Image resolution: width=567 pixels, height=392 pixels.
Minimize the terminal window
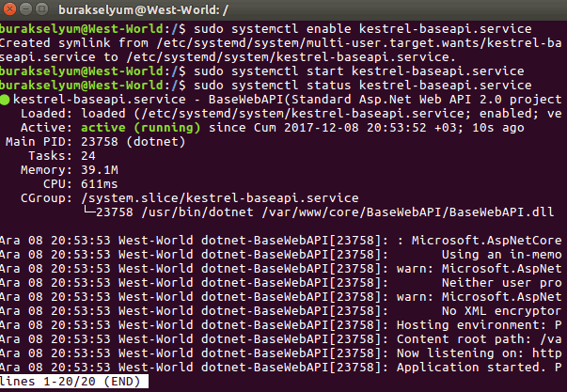point(25,9)
